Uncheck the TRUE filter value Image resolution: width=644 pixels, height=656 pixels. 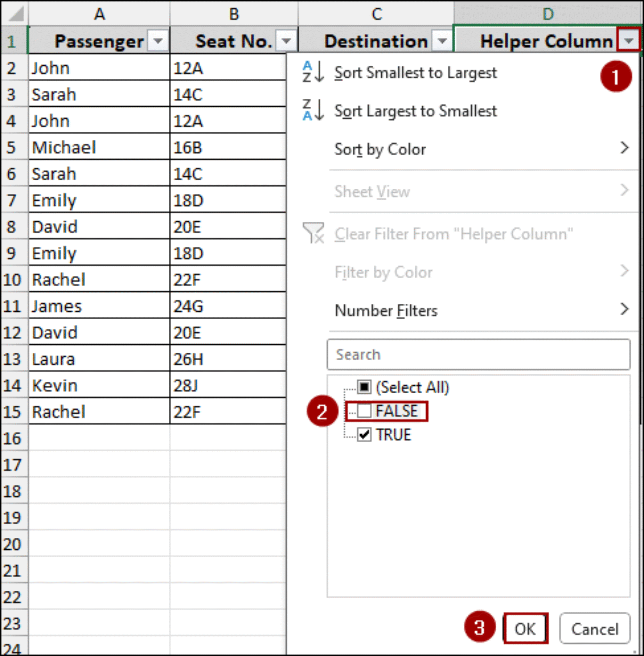[x=365, y=435]
